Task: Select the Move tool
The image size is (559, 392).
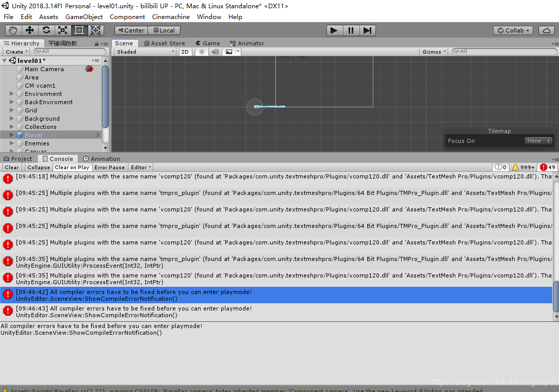Action: click(x=29, y=30)
